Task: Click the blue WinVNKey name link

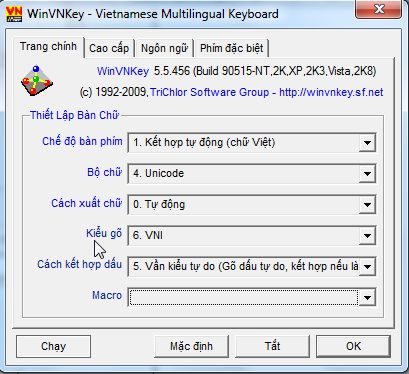Action: point(123,71)
